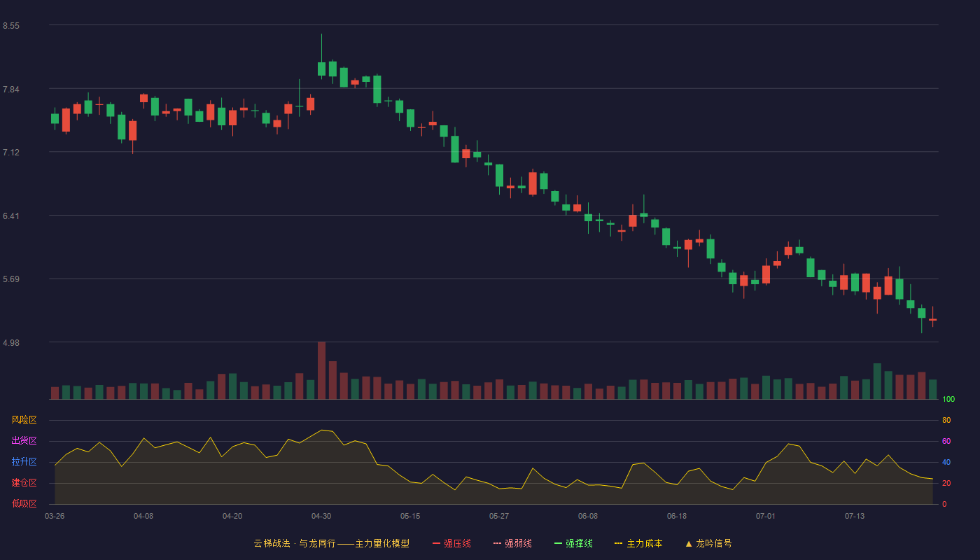Viewport: 980px width, 560px height.
Task: Click the 40 indicator axis value
Action: pyautogui.click(x=946, y=462)
